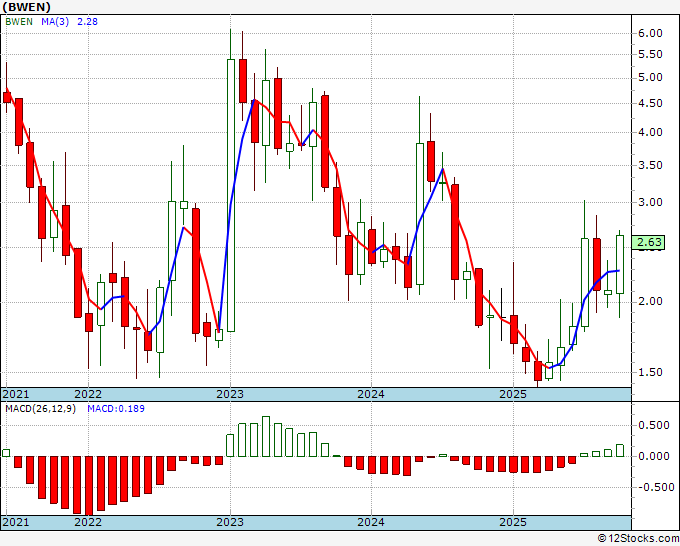The width and height of the screenshot is (680, 546).
Task: Click the tall green January 2023 candlestick
Action: (231, 195)
